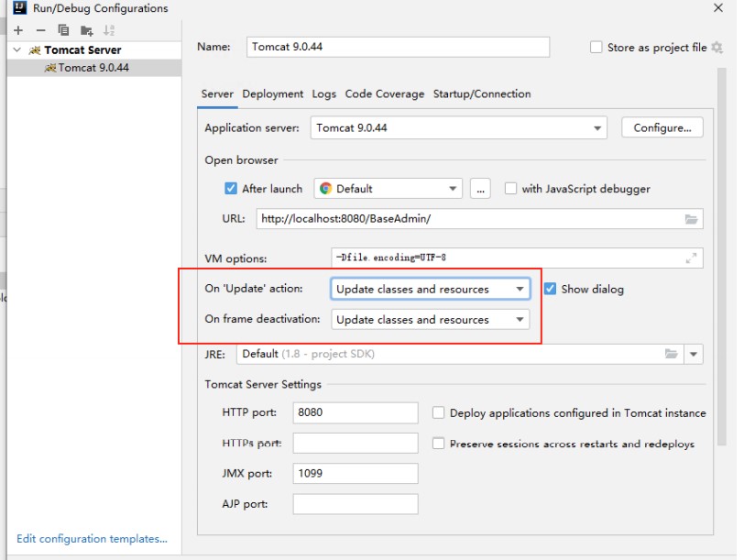Open the JRE dropdown arrow

click(x=694, y=354)
